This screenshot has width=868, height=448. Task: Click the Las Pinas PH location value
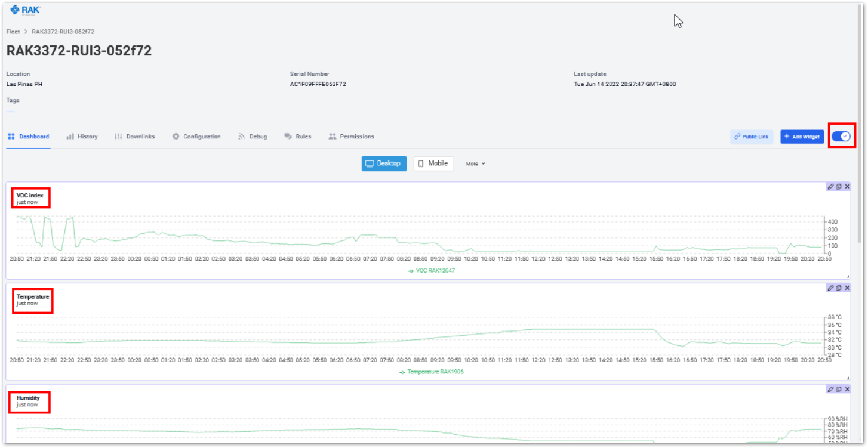click(24, 84)
